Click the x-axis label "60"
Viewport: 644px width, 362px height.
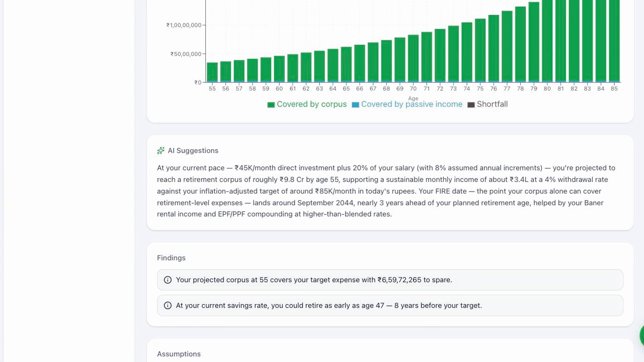click(279, 88)
